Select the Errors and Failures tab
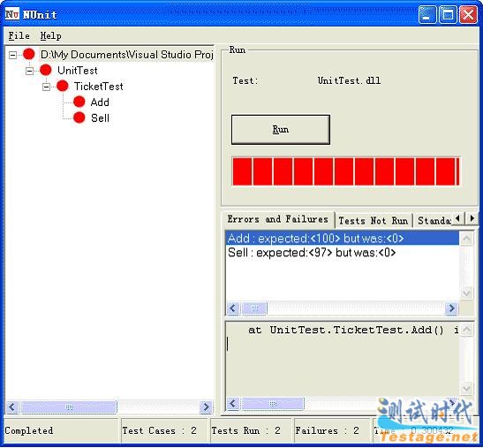483x448 pixels. tap(278, 219)
